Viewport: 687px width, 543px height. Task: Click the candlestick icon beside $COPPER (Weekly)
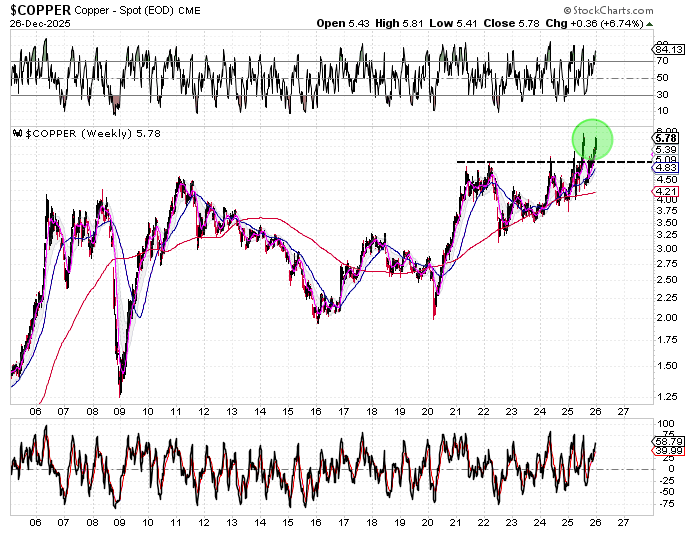pos(16,134)
